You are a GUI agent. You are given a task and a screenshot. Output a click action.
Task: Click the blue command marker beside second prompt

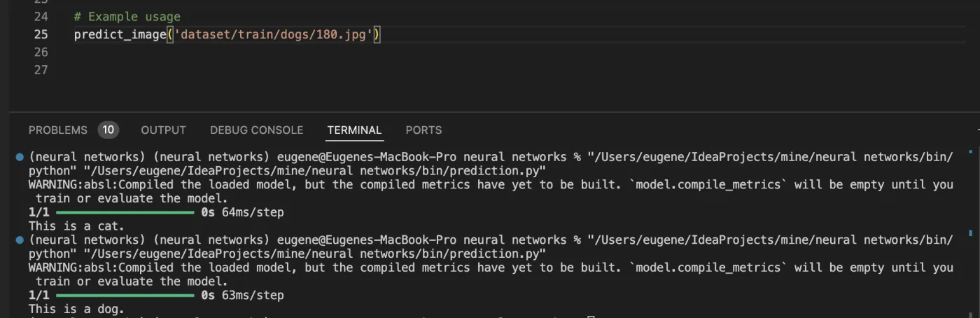pos(20,240)
